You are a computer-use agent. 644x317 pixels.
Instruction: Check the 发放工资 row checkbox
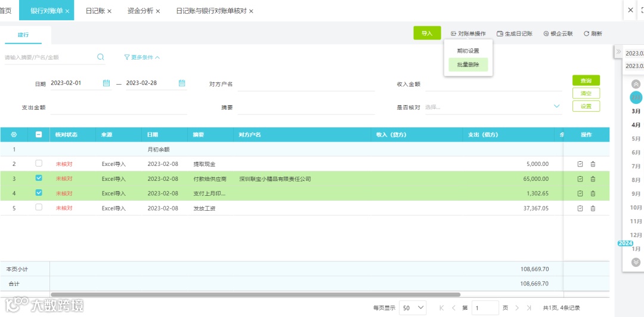pos(39,207)
